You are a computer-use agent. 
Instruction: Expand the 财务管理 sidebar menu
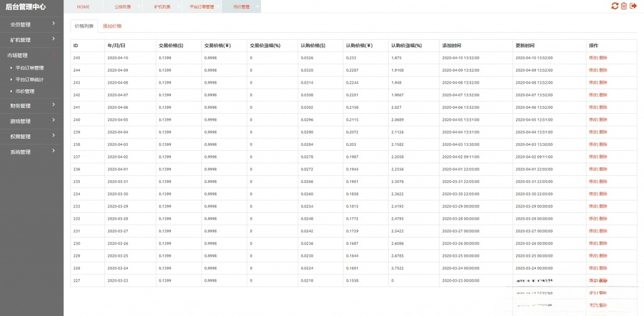31,106
